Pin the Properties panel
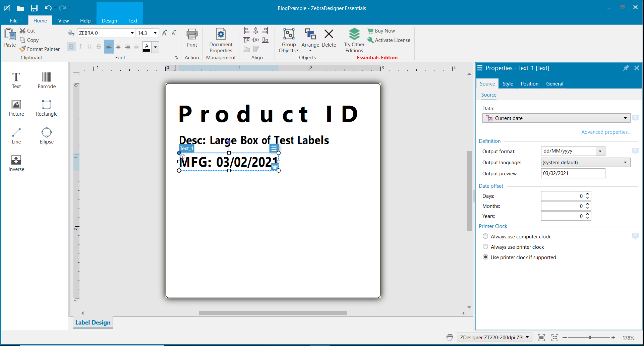The width and height of the screenshot is (644, 346). (x=626, y=68)
